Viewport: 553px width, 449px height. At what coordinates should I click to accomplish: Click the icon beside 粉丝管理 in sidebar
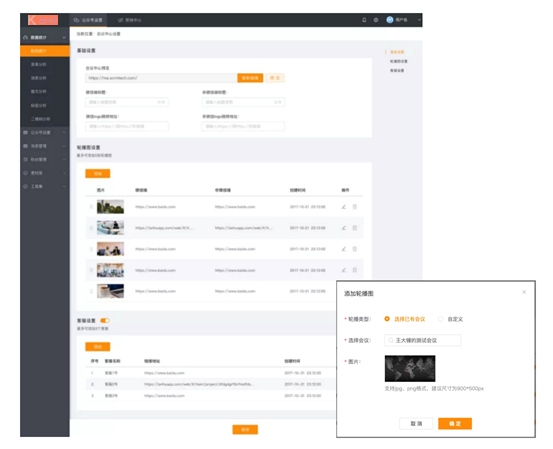tap(25, 159)
